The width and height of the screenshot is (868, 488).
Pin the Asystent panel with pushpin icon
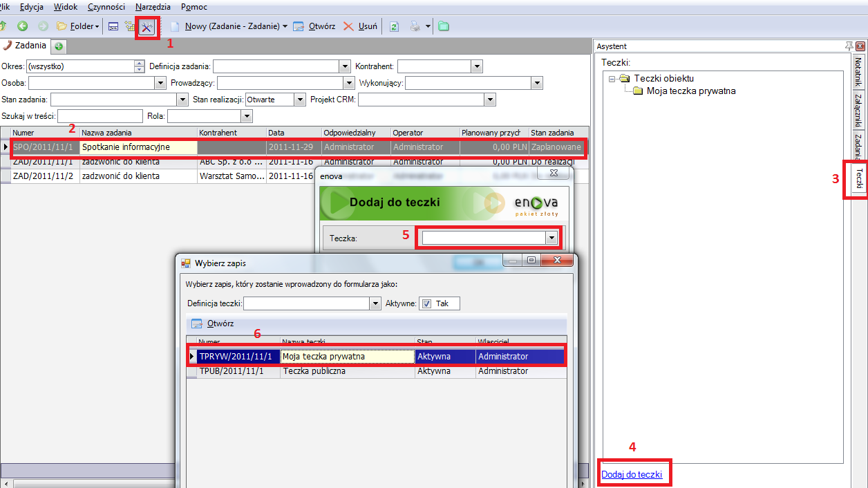(849, 46)
